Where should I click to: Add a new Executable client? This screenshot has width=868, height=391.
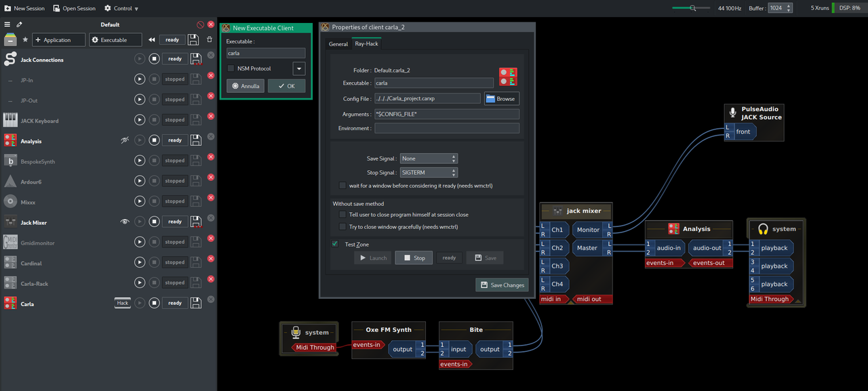pyautogui.click(x=115, y=40)
